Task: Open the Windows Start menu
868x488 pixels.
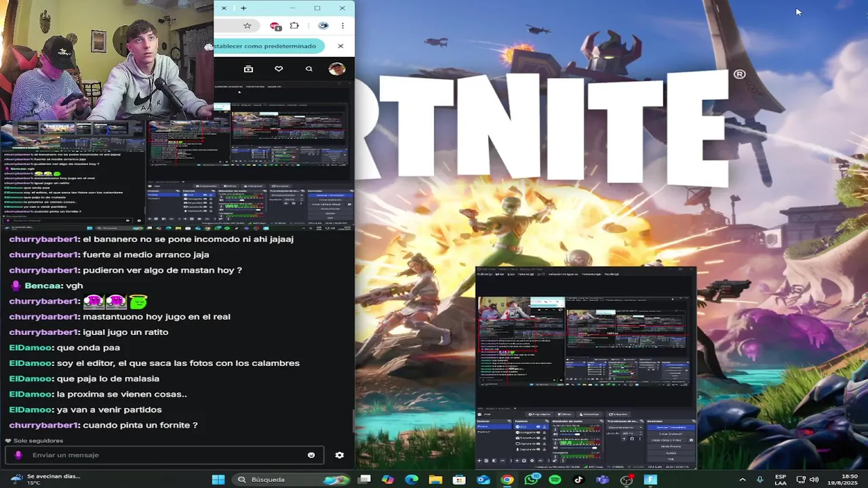Action: [218, 479]
